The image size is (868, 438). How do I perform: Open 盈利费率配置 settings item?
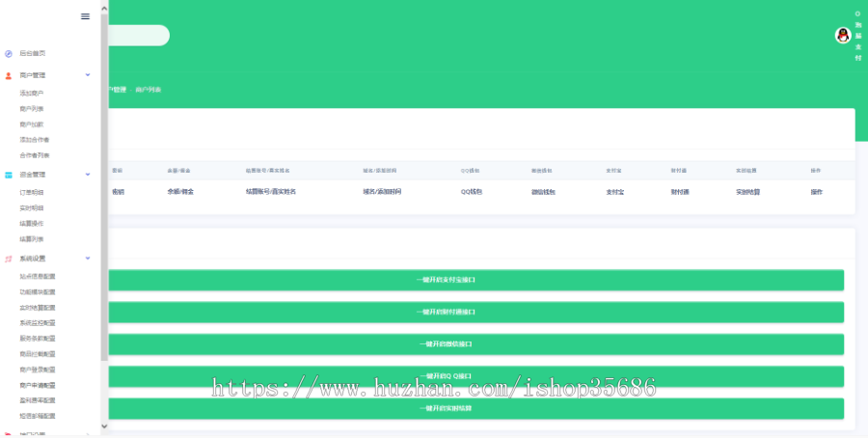[38, 400]
